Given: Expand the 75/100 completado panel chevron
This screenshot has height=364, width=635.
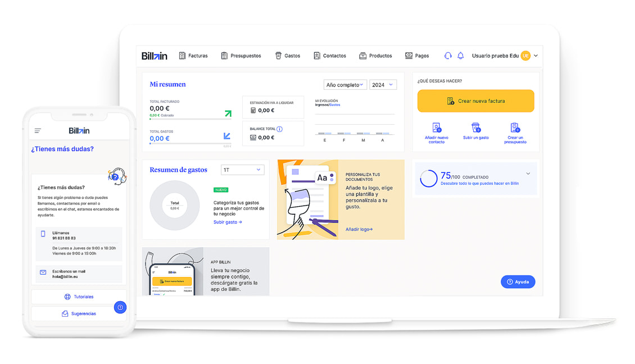Looking at the screenshot, I should [x=528, y=174].
